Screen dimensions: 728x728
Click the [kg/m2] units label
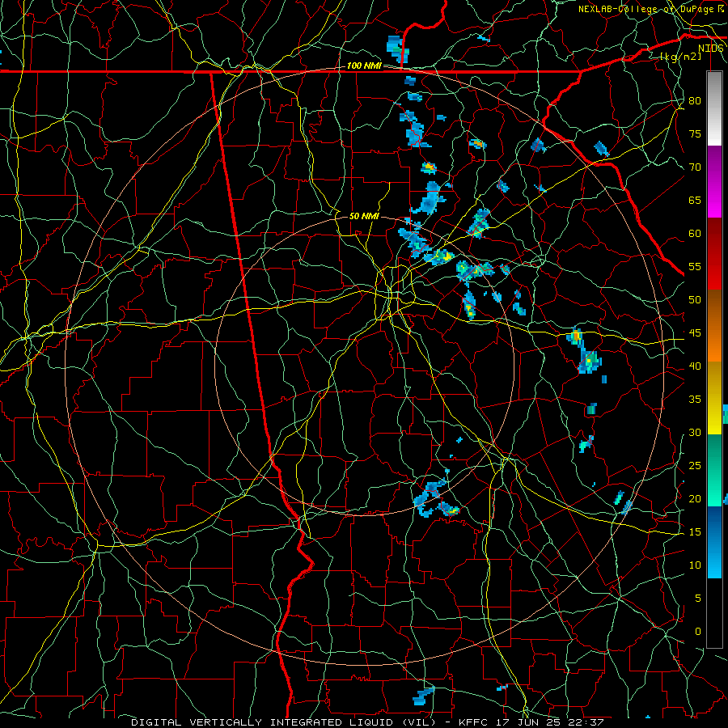point(680,57)
